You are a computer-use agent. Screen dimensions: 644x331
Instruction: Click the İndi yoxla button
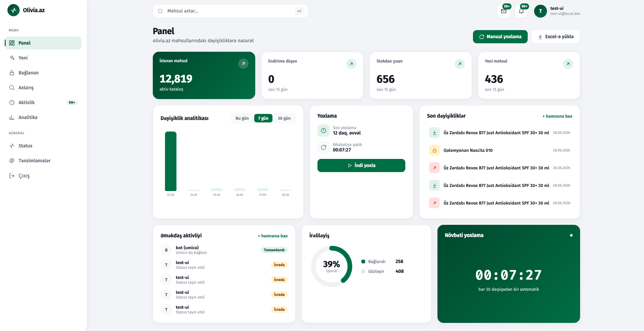pos(361,165)
